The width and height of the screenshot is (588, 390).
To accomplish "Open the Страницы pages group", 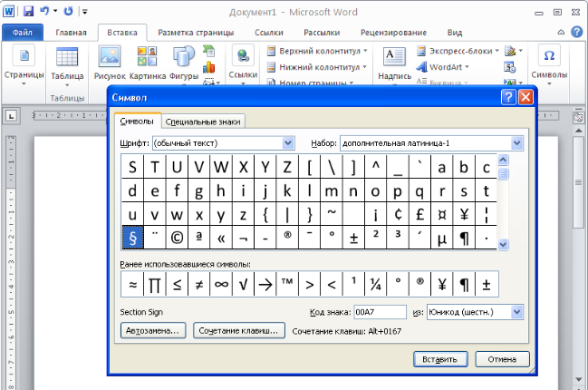I will pyautogui.click(x=24, y=65).
